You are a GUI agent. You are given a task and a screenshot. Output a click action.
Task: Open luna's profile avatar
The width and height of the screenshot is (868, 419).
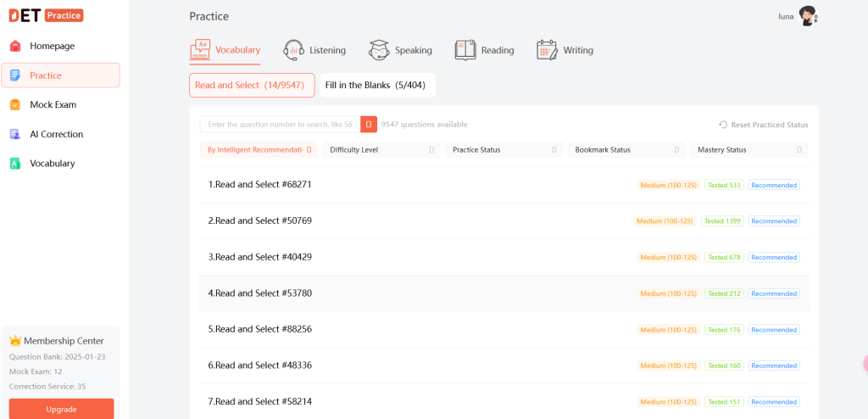(808, 16)
